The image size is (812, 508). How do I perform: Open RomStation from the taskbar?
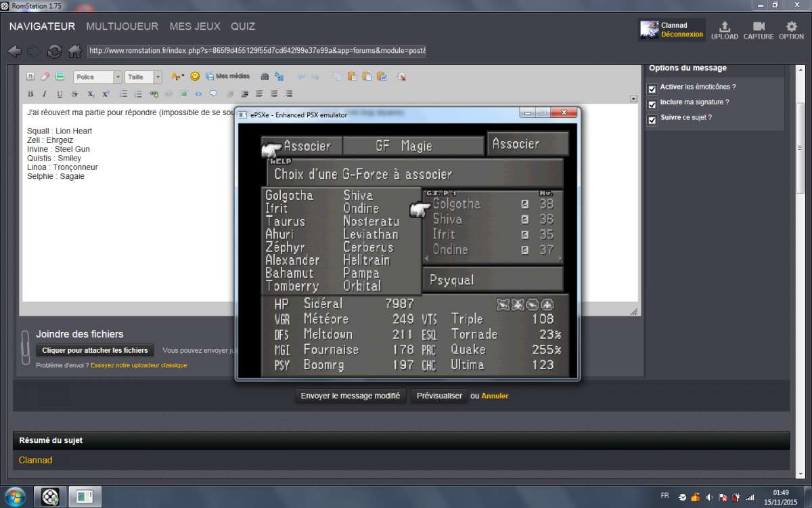coord(51,496)
